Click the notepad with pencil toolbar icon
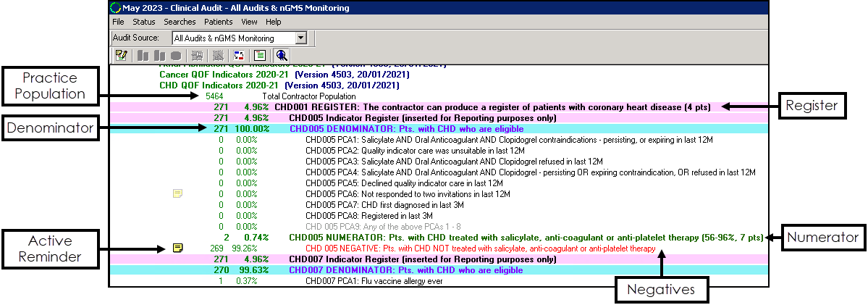Viewport: 868px width, 305px height. [121, 55]
